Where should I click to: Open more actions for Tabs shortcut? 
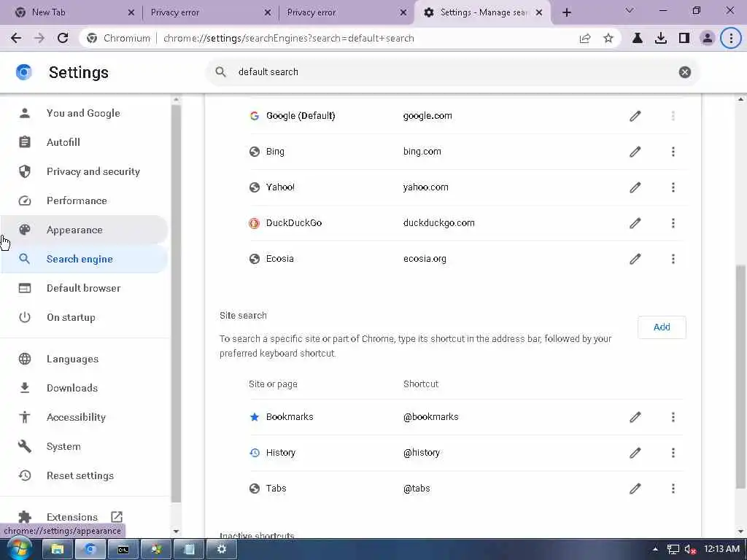click(x=673, y=488)
